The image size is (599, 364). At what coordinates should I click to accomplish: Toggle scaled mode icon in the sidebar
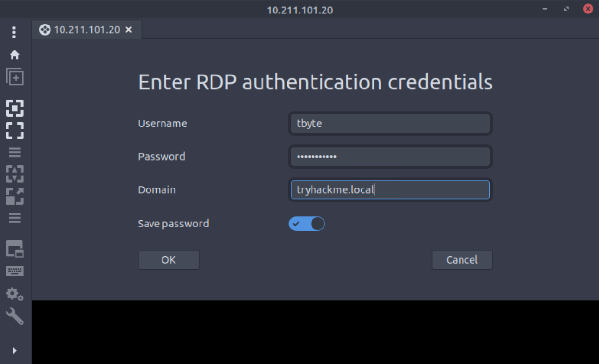(14, 196)
